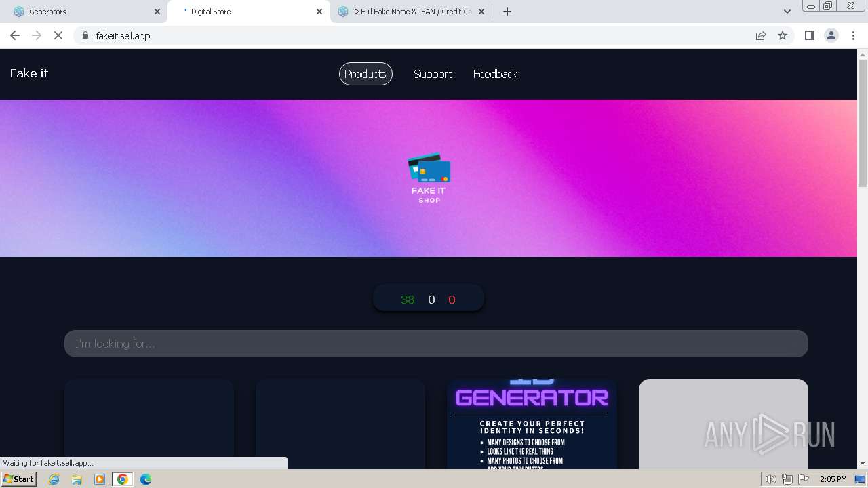868x488 pixels.
Task: Bookmark this tab with star
Action: click(x=783, y=35)
